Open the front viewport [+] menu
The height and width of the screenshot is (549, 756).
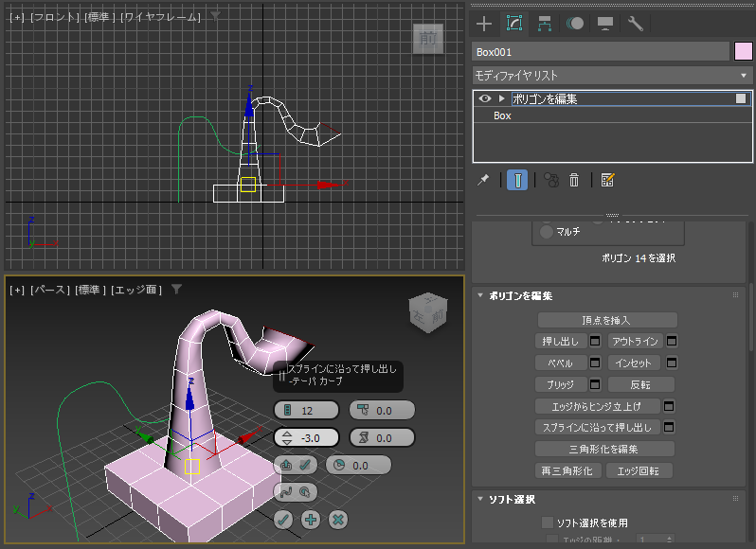coord(17,17)
